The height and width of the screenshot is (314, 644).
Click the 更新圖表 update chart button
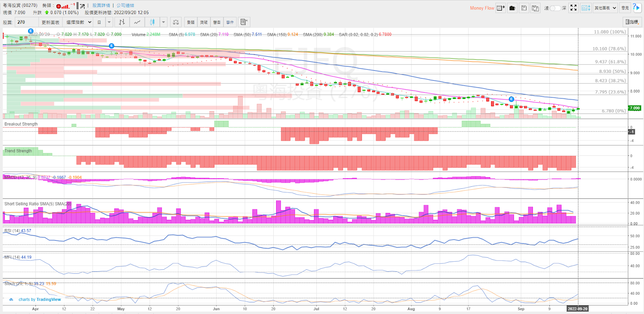pyautogui.click(x=51, y=22)
